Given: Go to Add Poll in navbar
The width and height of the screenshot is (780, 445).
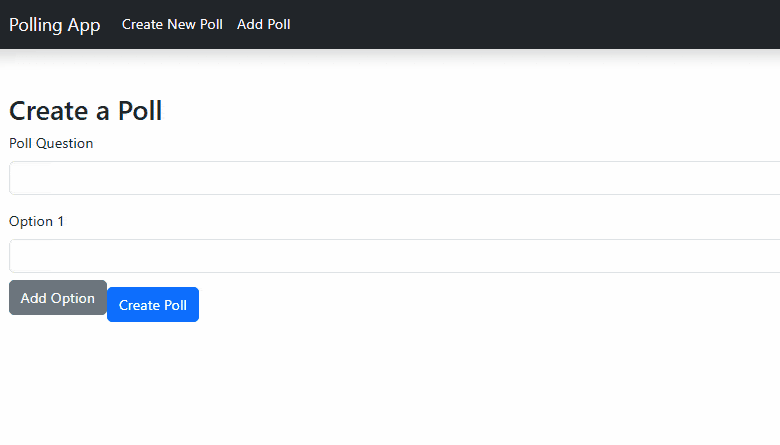Looking at the screenshot, I should coord(264,25).
